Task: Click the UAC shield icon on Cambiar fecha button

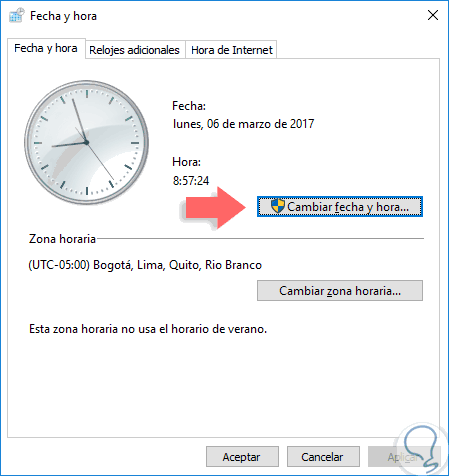Action: 278,206
